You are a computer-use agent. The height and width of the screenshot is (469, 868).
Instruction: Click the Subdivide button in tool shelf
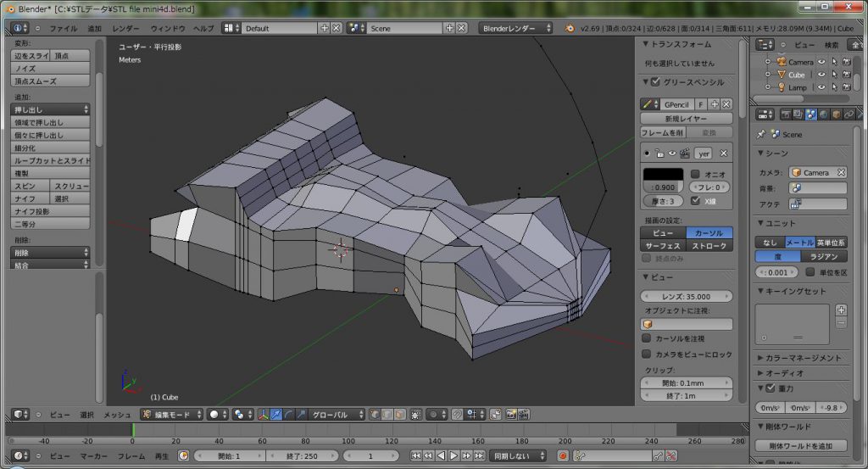tap(50, 148)
